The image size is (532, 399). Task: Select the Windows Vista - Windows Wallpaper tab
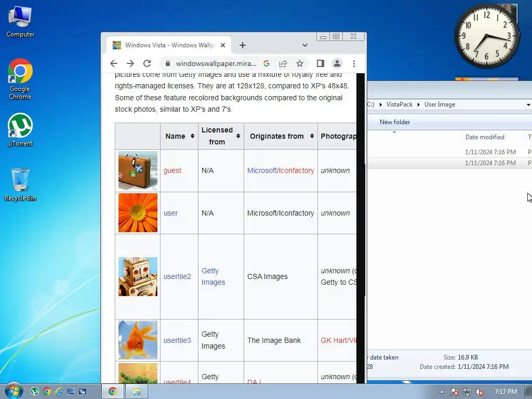[x=169, y=45]
